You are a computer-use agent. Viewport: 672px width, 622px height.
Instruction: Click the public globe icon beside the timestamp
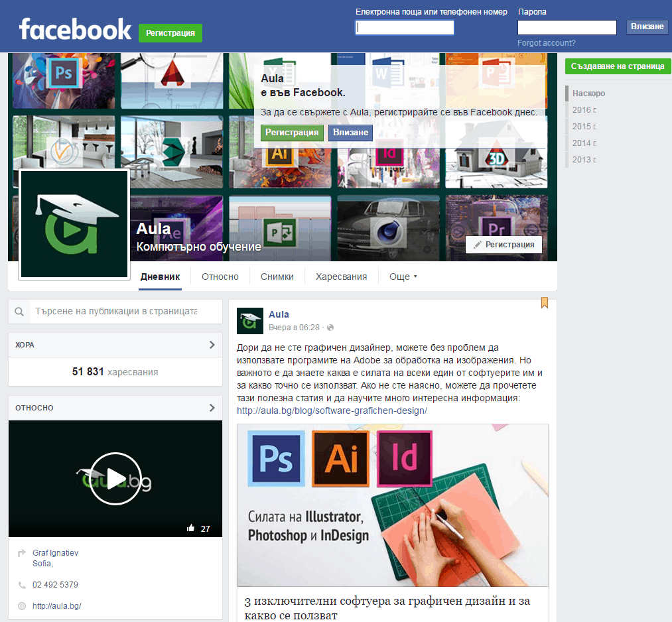coord(330,328)
